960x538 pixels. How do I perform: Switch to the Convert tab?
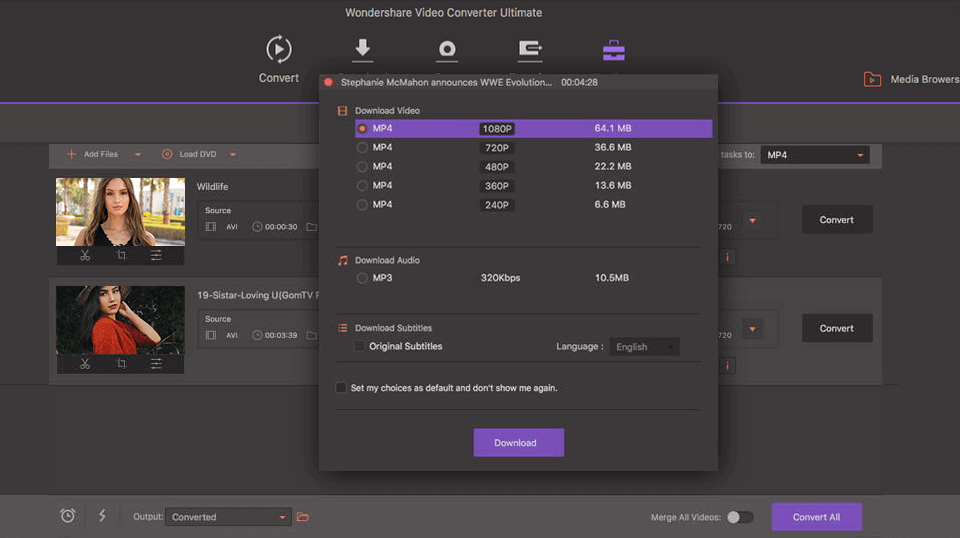[x=278, y=58]
